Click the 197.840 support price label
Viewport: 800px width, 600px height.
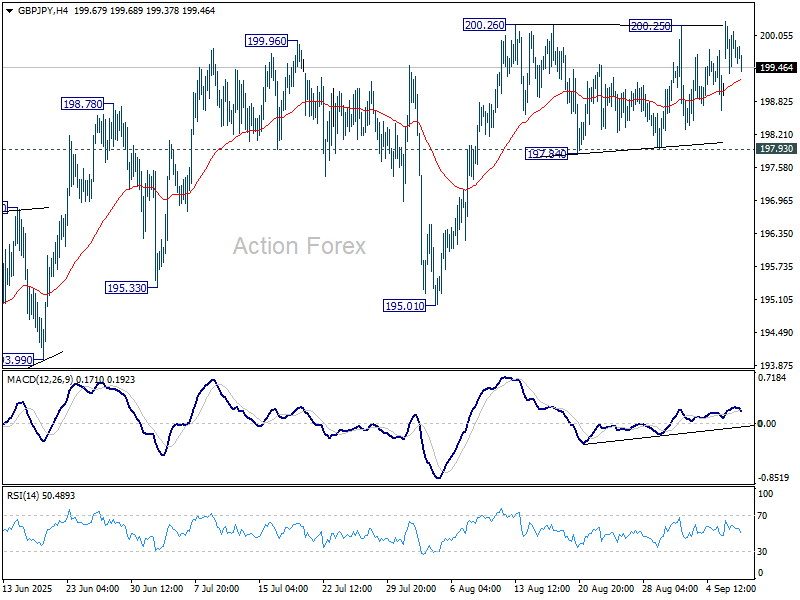click(x=547, y=154)
